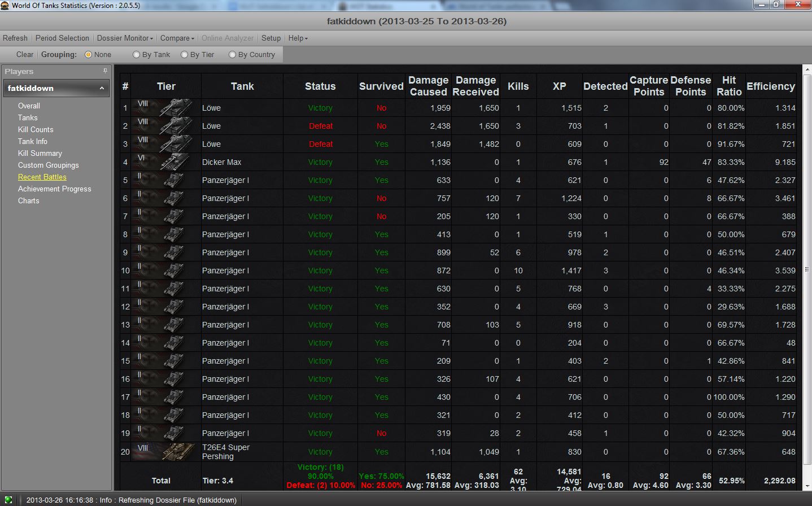
Task: Open the Compare dropdown menu
Action: pos(176,38)
